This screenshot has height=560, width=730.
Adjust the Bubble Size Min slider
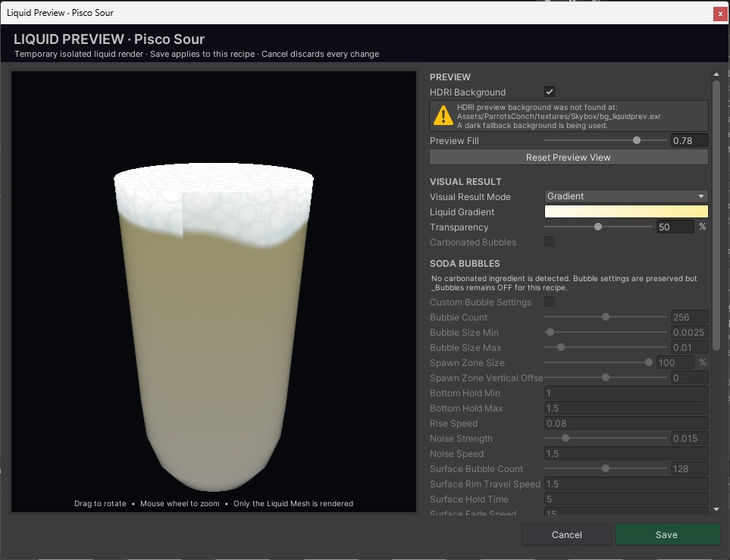[x=605, y=333]
